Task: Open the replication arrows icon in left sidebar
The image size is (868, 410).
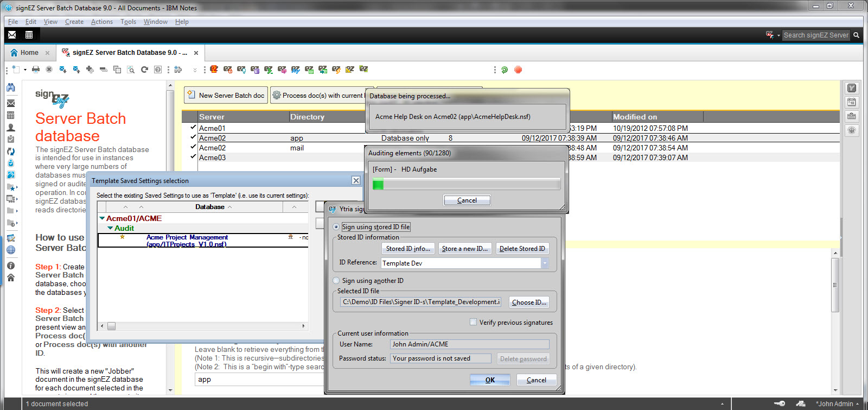Action: point(10,152)
